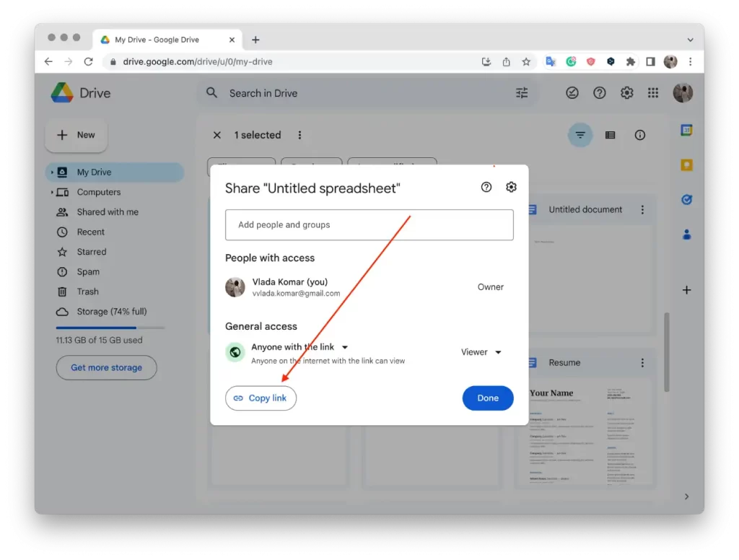Click Add people and groups field
The image size is (739, 560).
pyautogui.click(x=369, y=225)
